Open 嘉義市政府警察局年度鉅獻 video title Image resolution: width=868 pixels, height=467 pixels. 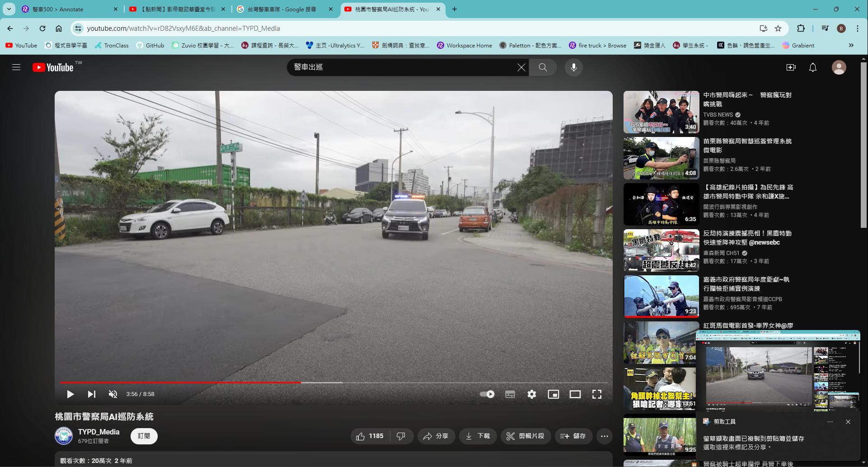pyautogui.click(x=746, y=284)
